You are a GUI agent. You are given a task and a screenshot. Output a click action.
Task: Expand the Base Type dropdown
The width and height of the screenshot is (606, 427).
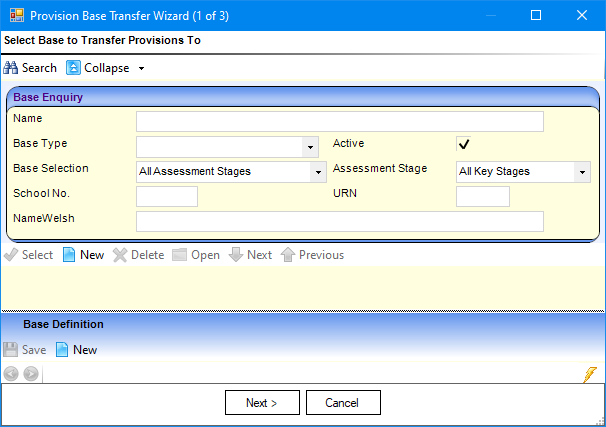pyautogui.click(x=310, y=147)
